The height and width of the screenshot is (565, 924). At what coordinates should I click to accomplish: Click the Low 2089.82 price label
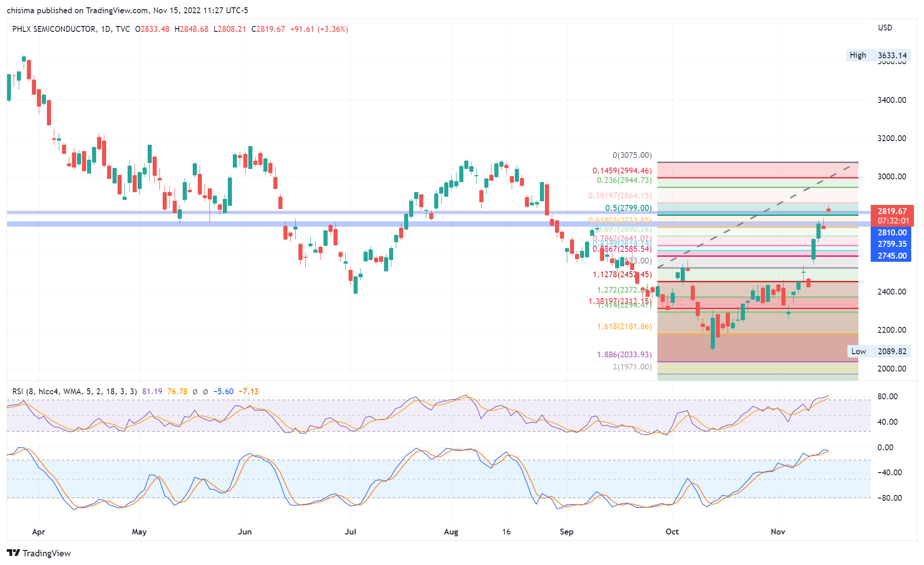pyautogui.click(x=879, y=351)
